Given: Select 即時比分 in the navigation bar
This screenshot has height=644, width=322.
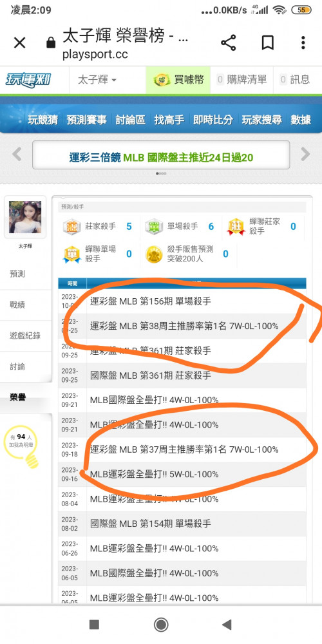Looking at the screenshot, I should [x=213, y=120].
